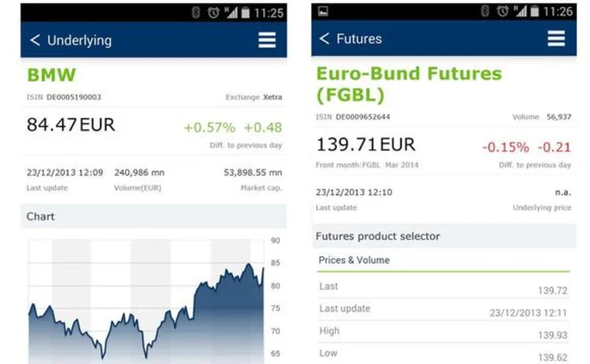
Task: Open the hamburger menu on Underlying screen
Action: 267,40
